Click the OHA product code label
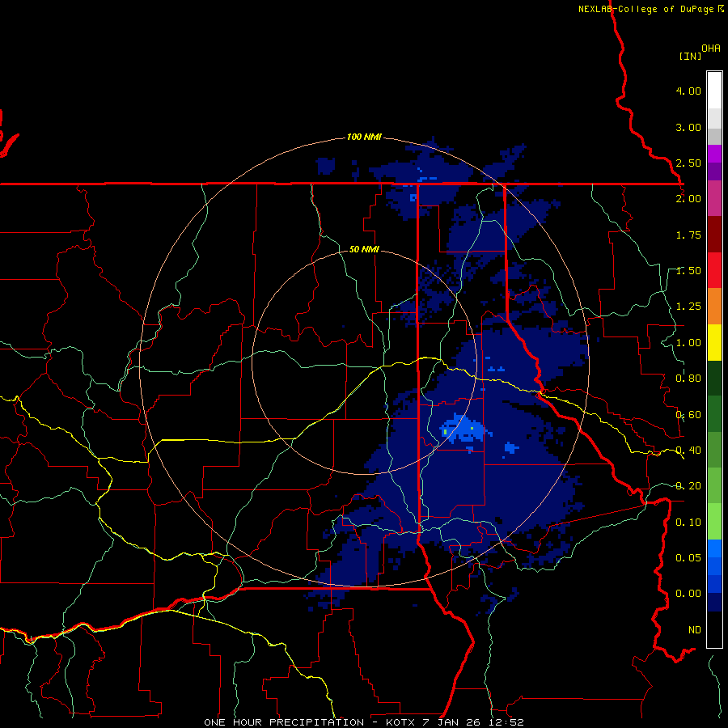Screen dimensions: 728x728 tap(711, 49)
